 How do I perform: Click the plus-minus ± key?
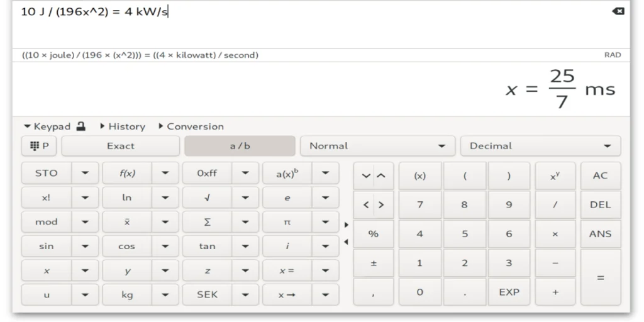tap(374, 263)
